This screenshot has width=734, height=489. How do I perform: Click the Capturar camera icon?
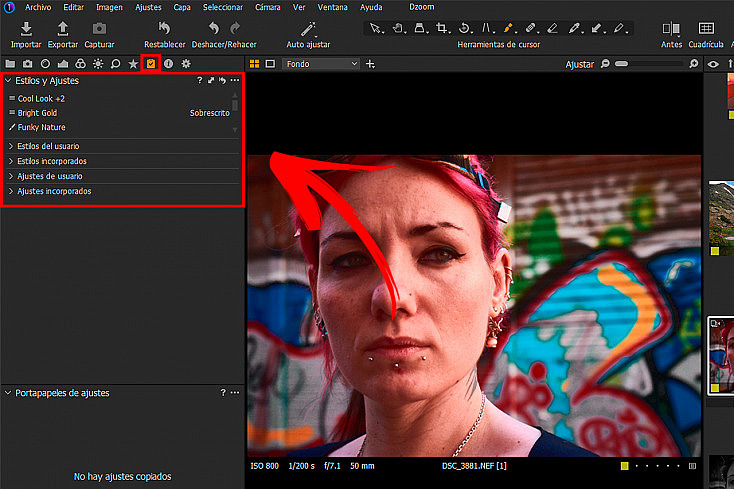99,29
